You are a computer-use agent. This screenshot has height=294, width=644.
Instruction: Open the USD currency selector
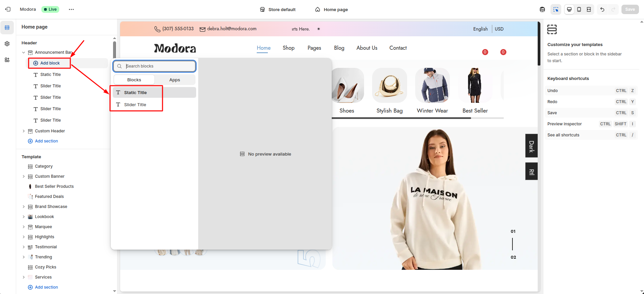tap(499, 29)
